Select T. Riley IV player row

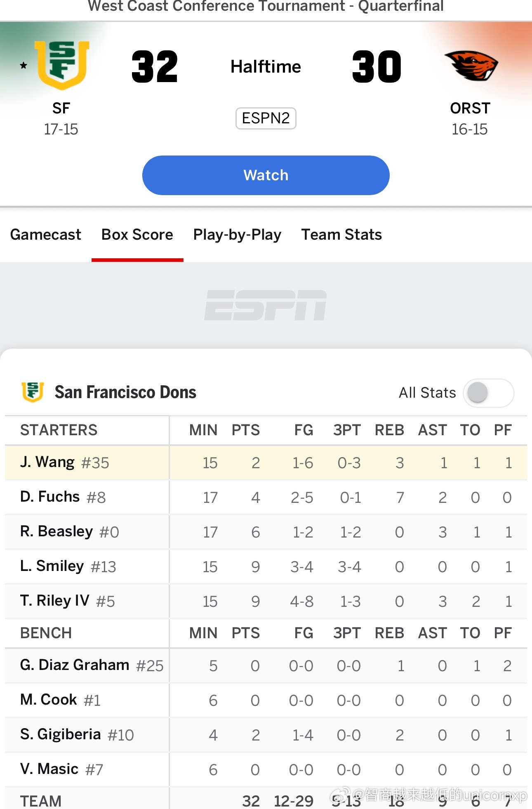[55, 601]
